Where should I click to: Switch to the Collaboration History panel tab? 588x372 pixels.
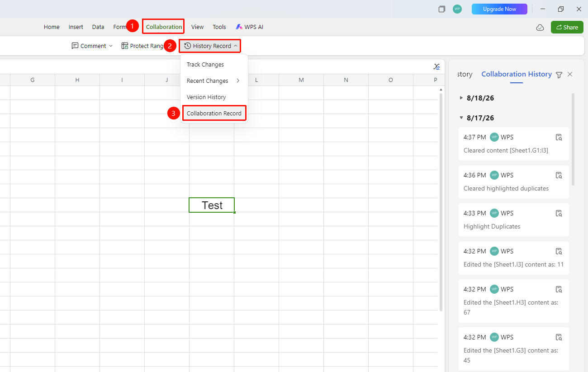point(517,74)
